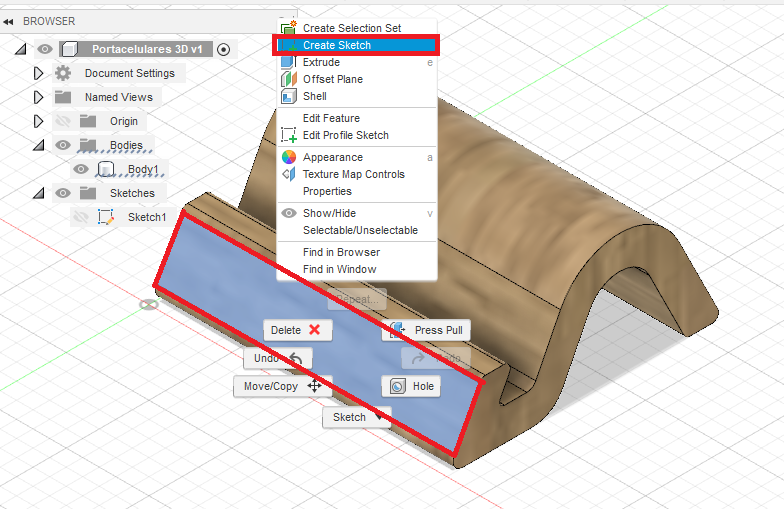The height and width of the screenshot is (509, 784).
Task: Collapse the BROWSER panel with double arrow
Action: (8, 22)
